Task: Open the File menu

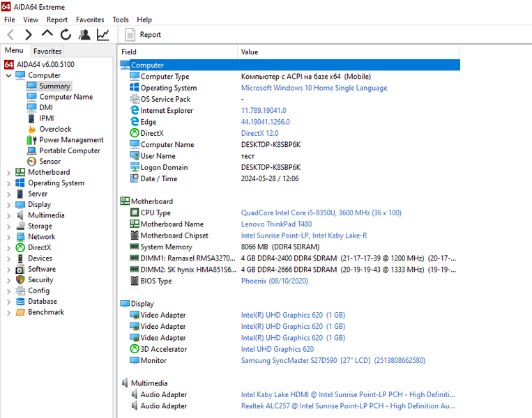Action: point(10,20)
